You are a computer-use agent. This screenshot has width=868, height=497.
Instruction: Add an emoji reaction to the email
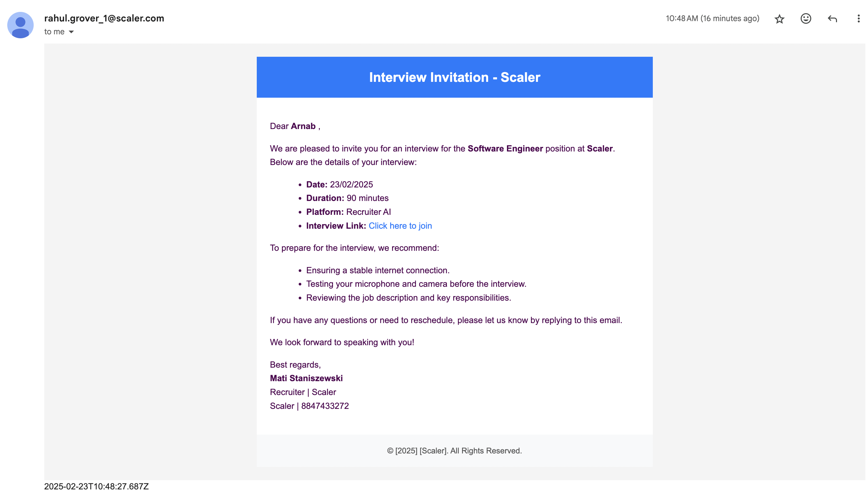[805, 18]
